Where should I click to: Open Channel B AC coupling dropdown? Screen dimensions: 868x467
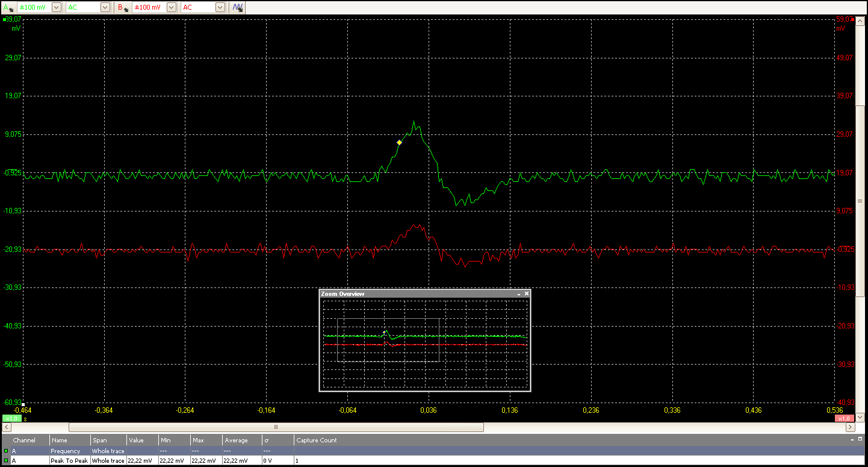tap(220, 7)
